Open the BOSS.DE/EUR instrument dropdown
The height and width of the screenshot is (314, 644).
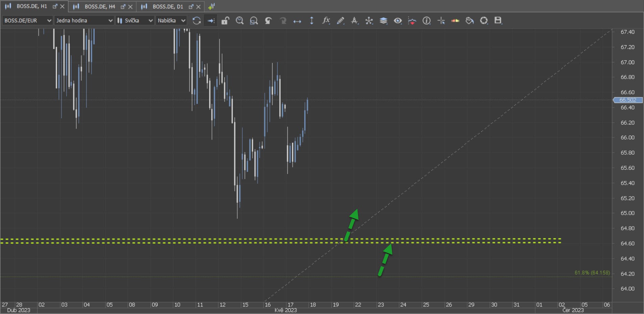point(27,21)
